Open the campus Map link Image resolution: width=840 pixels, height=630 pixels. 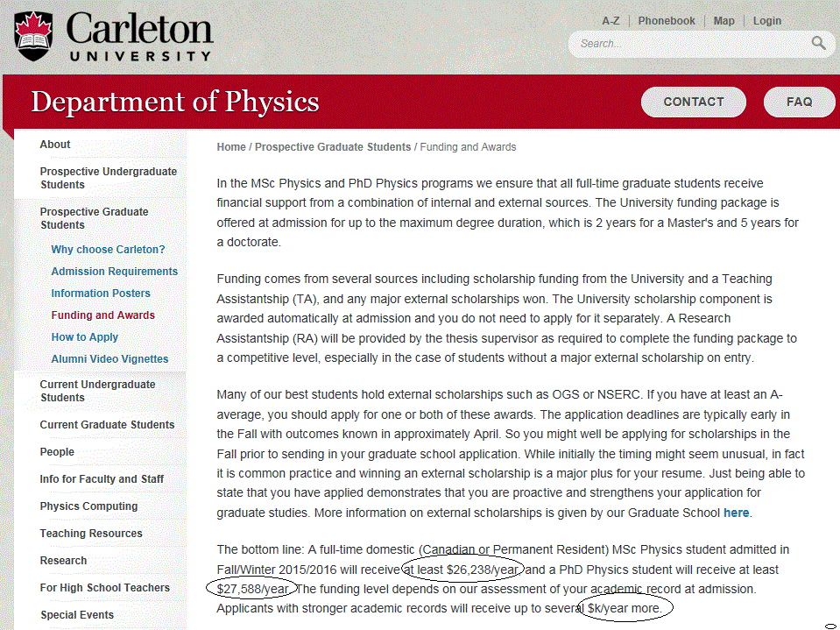pos(724,21)
